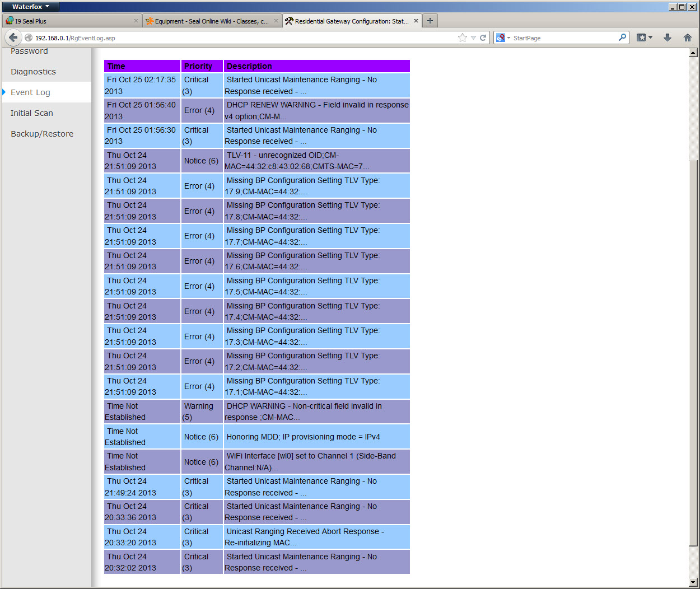Switch to the I9 Seal Plus tab
700x589 pixels.
click(x=71, y=21)
